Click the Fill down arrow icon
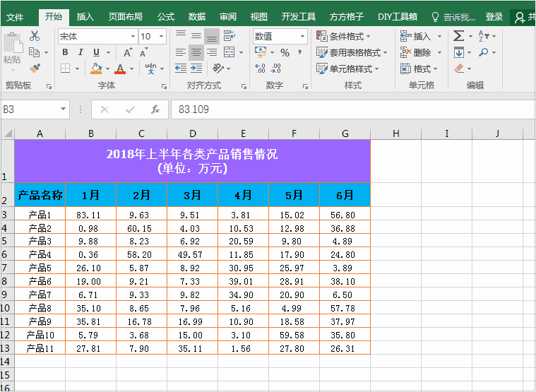The width and height of the screenshot is (536, 392). click(x=459, y=52)
